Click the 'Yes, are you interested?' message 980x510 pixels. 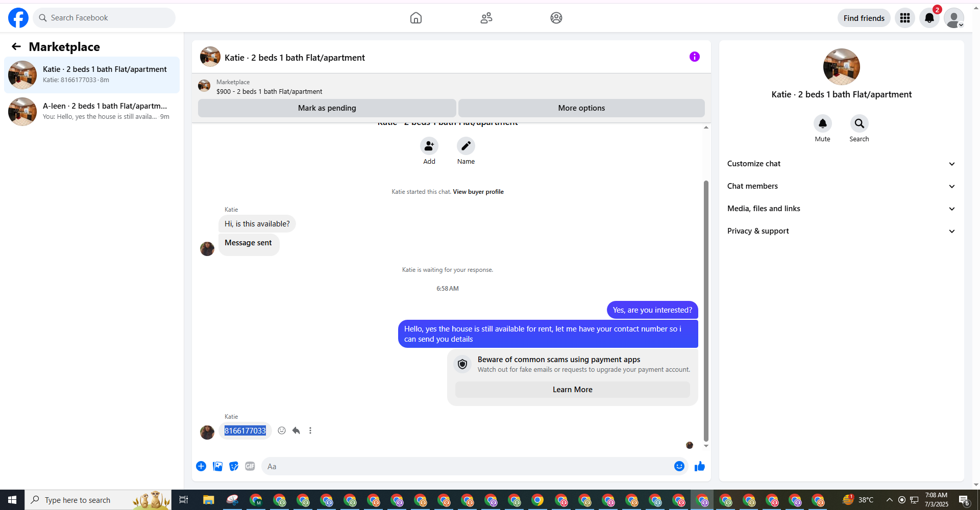point(652,310)
